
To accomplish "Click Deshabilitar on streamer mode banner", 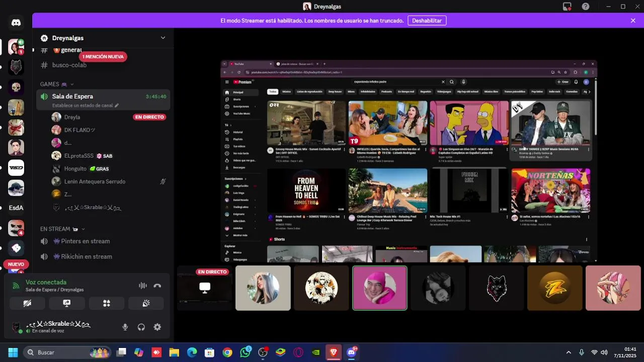I will (x=427, y=21).
